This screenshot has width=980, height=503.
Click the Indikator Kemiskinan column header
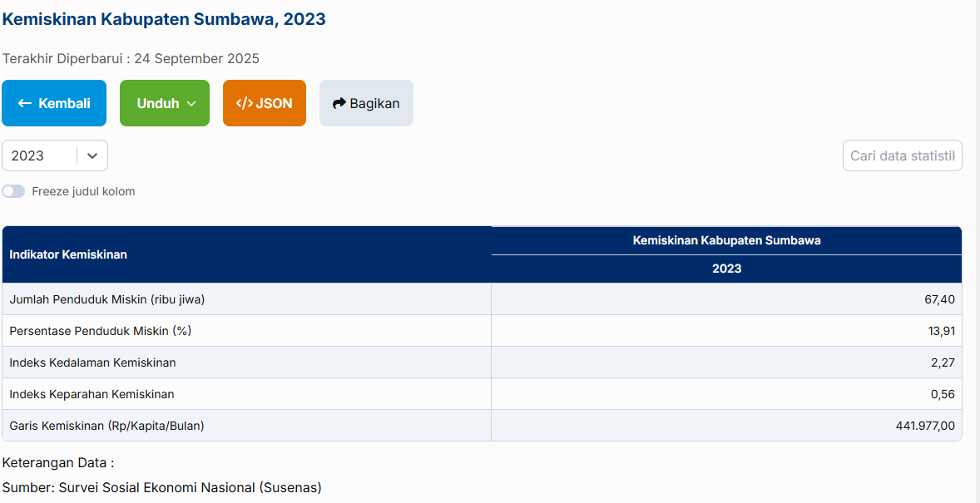[68, 254]
